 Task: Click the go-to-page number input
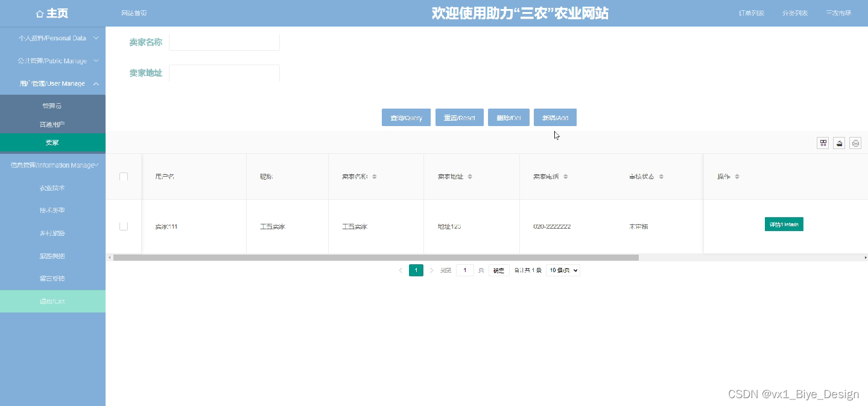pyautogui.click(x=465, y=270)
